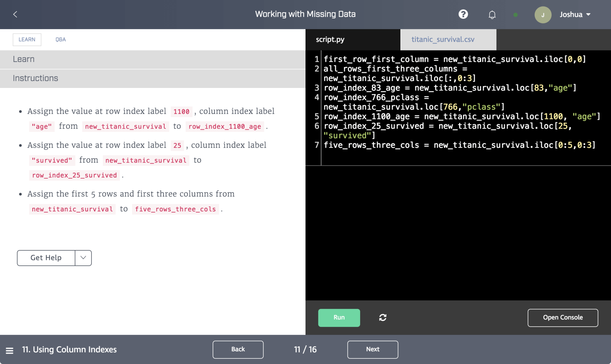Open the help menu via question mark icon
The image size is (611, 364).
[463, 14]
